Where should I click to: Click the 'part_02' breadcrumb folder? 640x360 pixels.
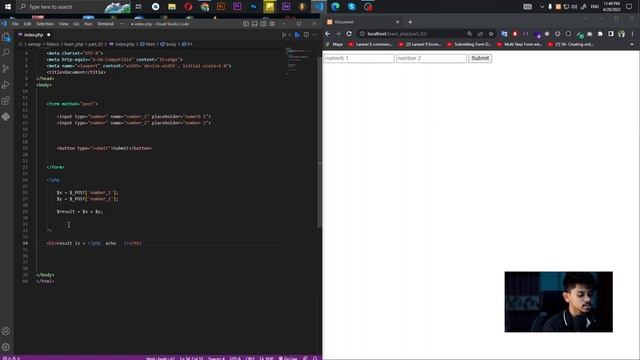tap(96, 44)
